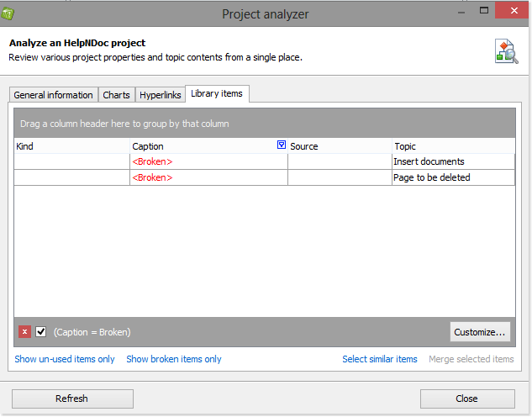Click the Refresh button

pos(72,399)
